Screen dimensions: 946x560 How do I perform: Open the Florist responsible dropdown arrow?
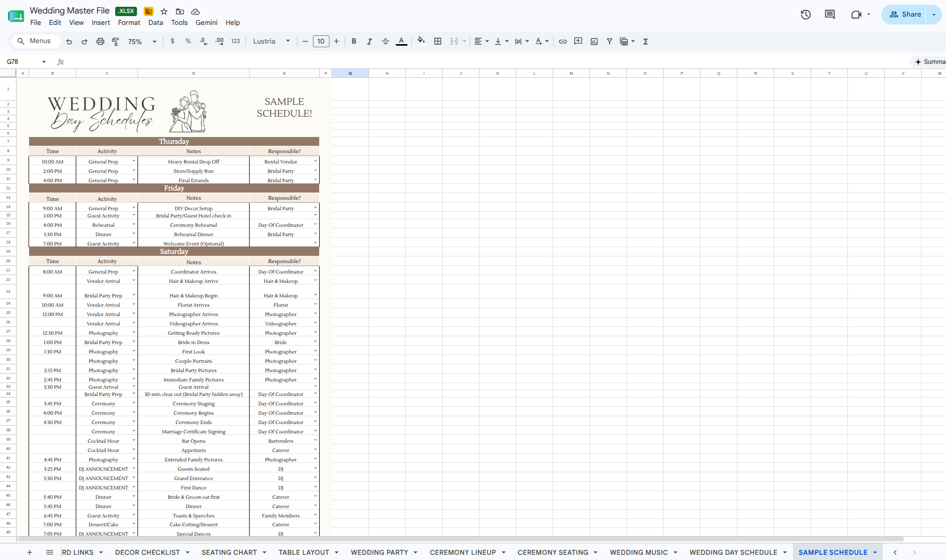coord(315,304)
